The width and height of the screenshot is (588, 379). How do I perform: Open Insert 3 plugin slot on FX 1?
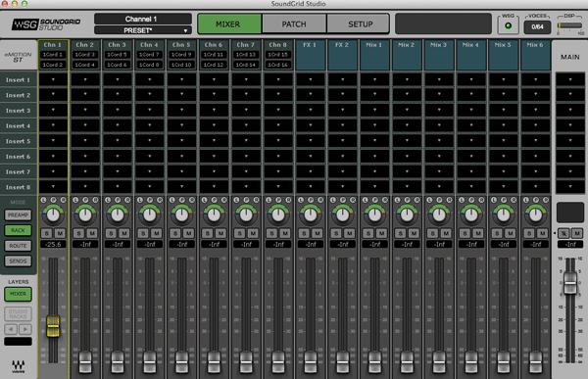(311, 111)
